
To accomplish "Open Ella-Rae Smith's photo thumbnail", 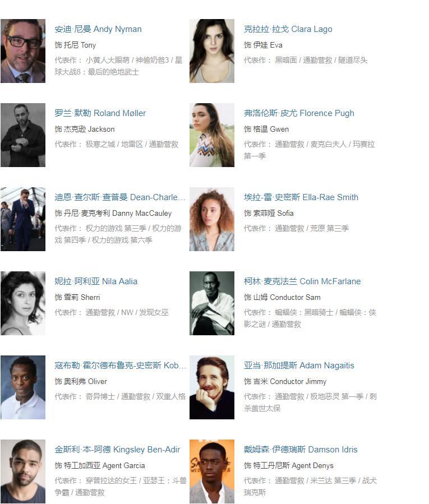I will 212,219.
